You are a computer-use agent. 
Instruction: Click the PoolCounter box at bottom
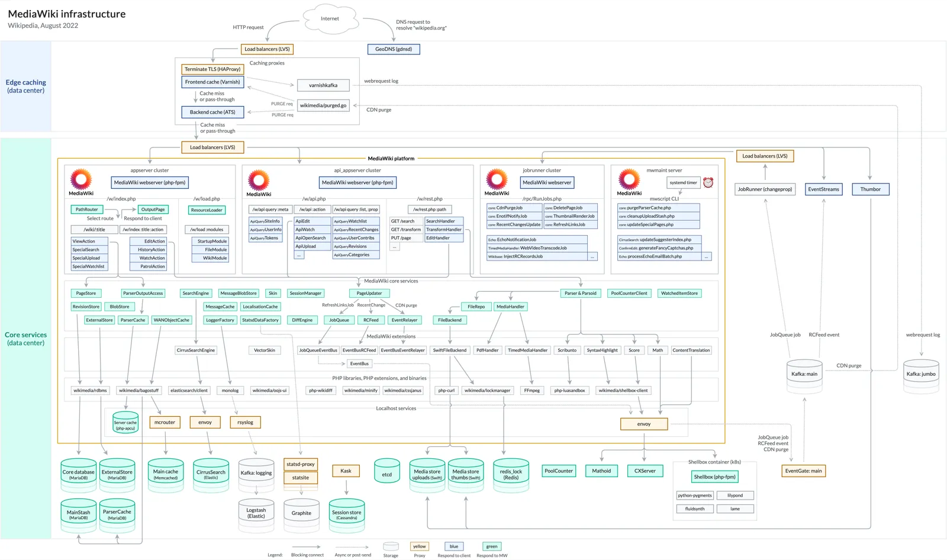click(559, 471)
